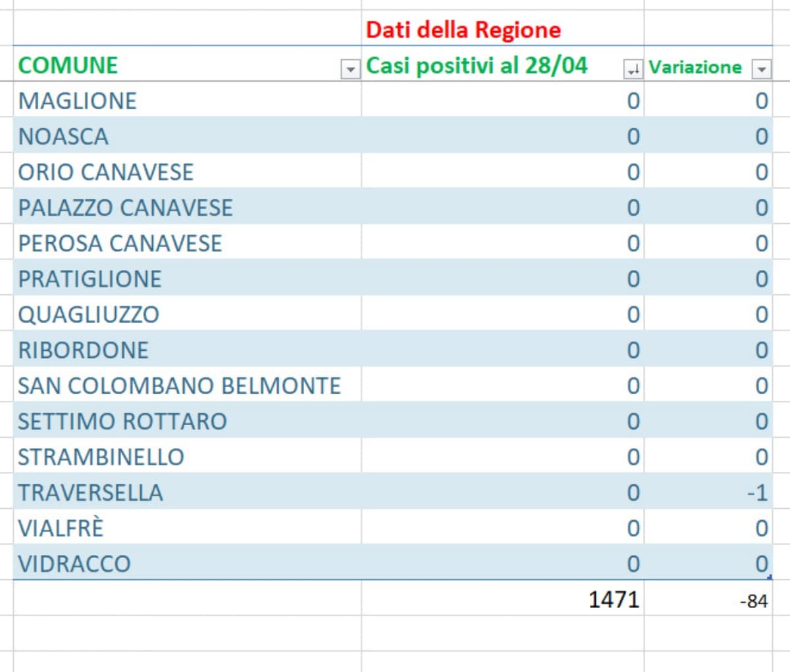This screenshot has width=790, height=672.
Task: Select the NOASCA row name cell
Action: click(x=63, y=136)
